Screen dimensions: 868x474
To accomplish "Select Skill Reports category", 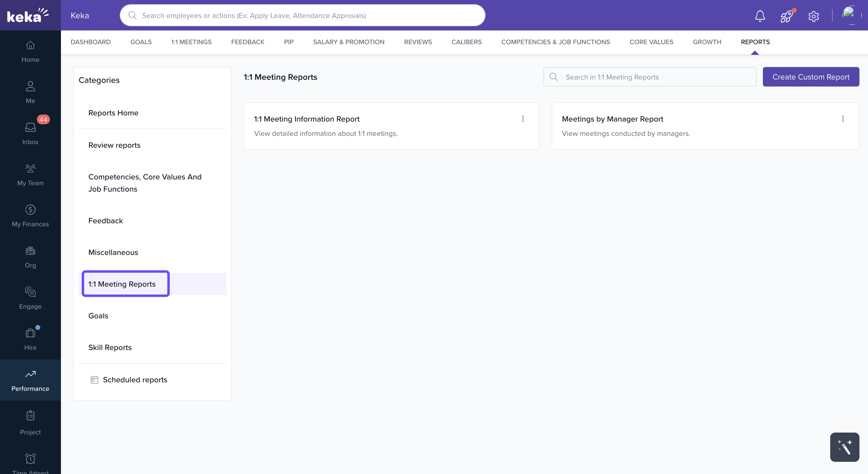I will click(x=110, y=347).
